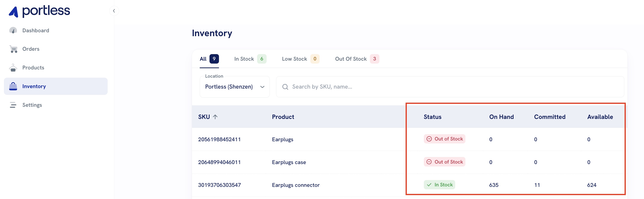Click Out of Stock badge for Earplugs row
The width and height of the screenshot is (644, 199).
click(x=444, y=139)
